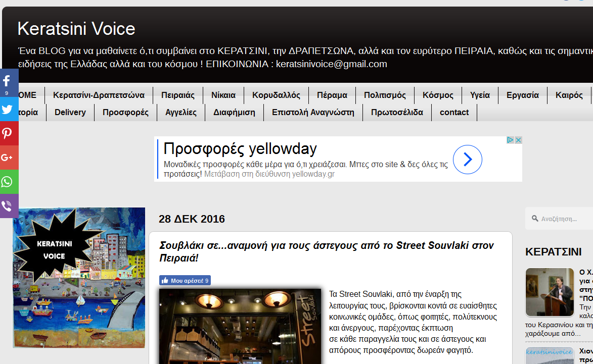The height and width of the screenshot is (364, 593).
Task: Go to the Νίκαια section
Action: point(223,95)
